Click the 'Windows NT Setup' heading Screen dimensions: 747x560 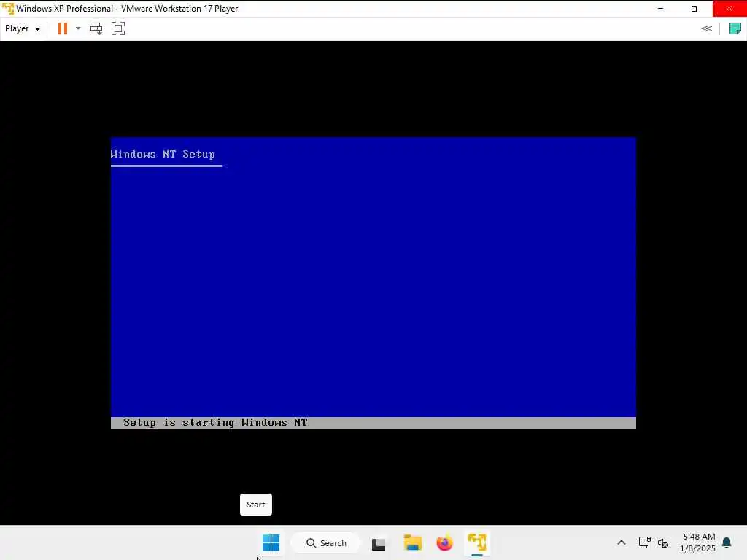[163, 155]
